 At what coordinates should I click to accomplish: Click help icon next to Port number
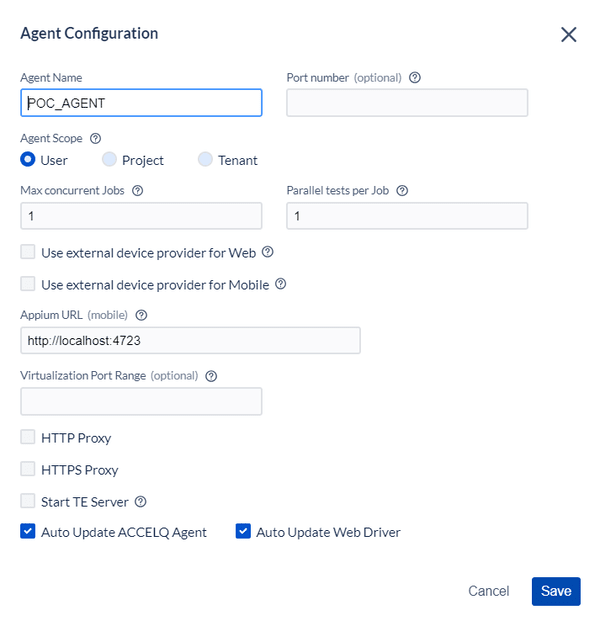pyautogui.click(x=415, y=77)
